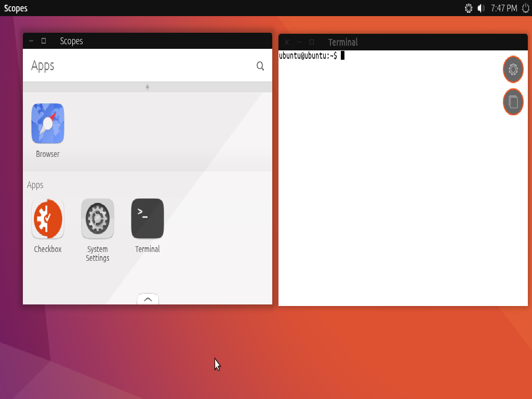Image resolution: width=532 pixels, height=399 pixels.
Task: Expand the bottom edge chevron in Scopes
Action: [148, 299]
